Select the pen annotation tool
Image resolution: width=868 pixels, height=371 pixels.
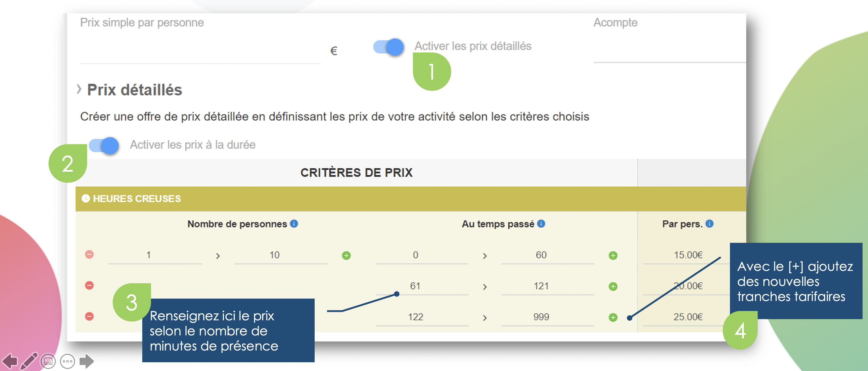pos(29,361)
